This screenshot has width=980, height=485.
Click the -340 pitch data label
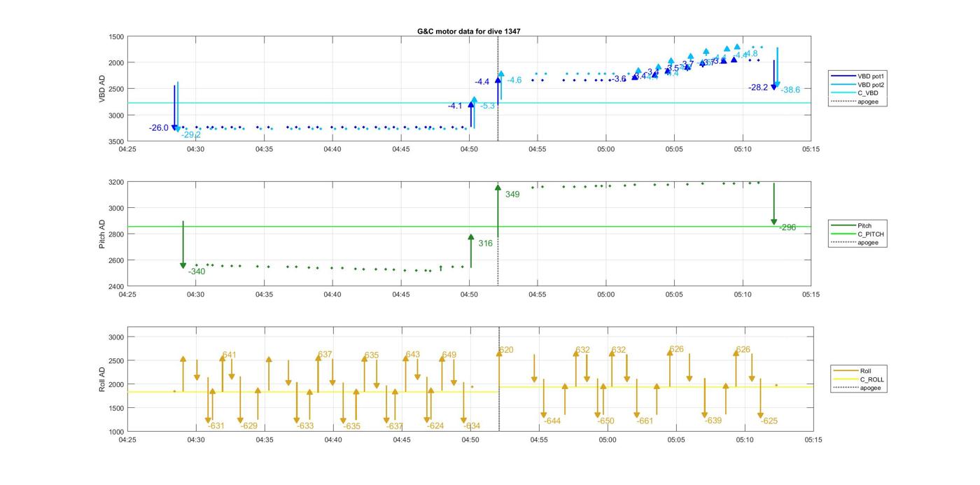point(197,272)
